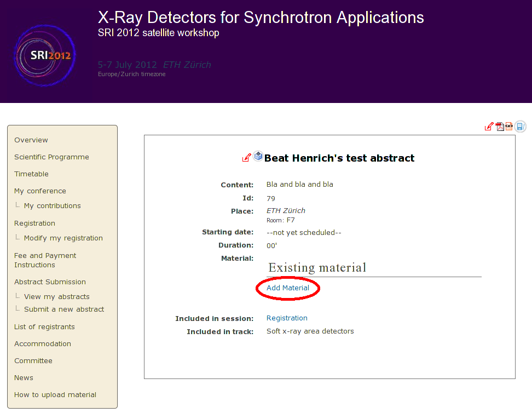
Task: Click the blue iCal export icon
Action: click(x=520, y=127)
